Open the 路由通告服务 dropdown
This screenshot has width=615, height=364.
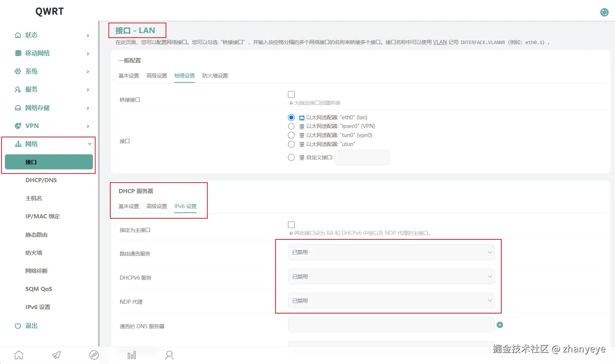click(x=391, y=252)
